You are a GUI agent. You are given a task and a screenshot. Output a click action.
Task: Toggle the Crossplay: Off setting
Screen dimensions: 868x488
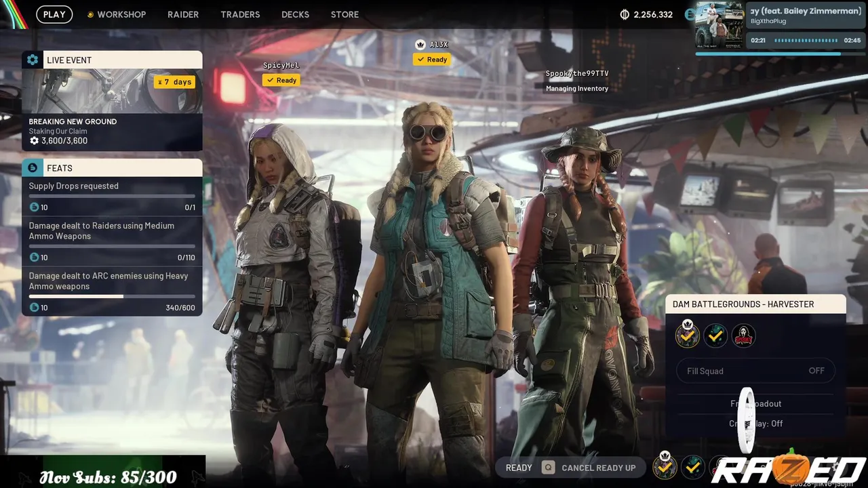coord(755,423)
